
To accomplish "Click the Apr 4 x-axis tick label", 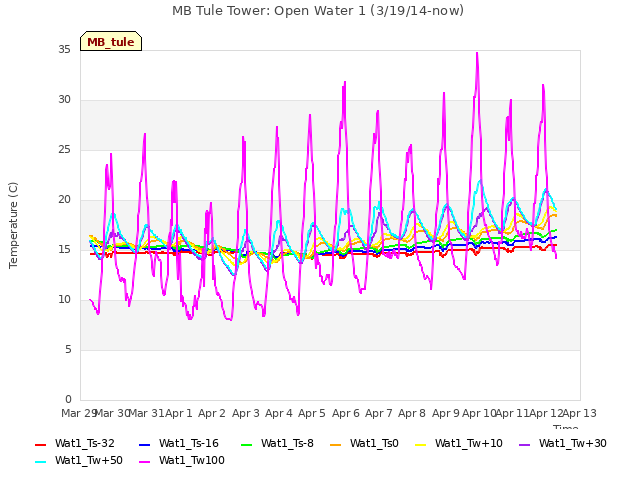I will tap(279, 413).
